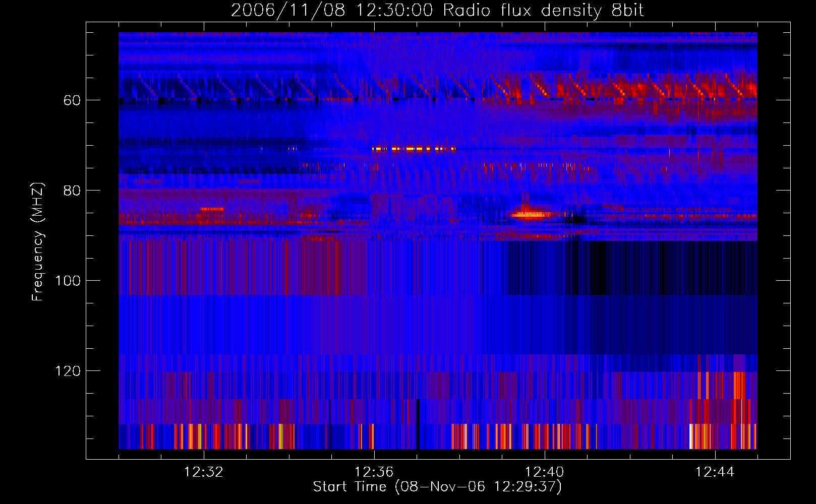
Task: Click the plot title 'Radio flux density 8bit'
Action: (x=544, y=11)
